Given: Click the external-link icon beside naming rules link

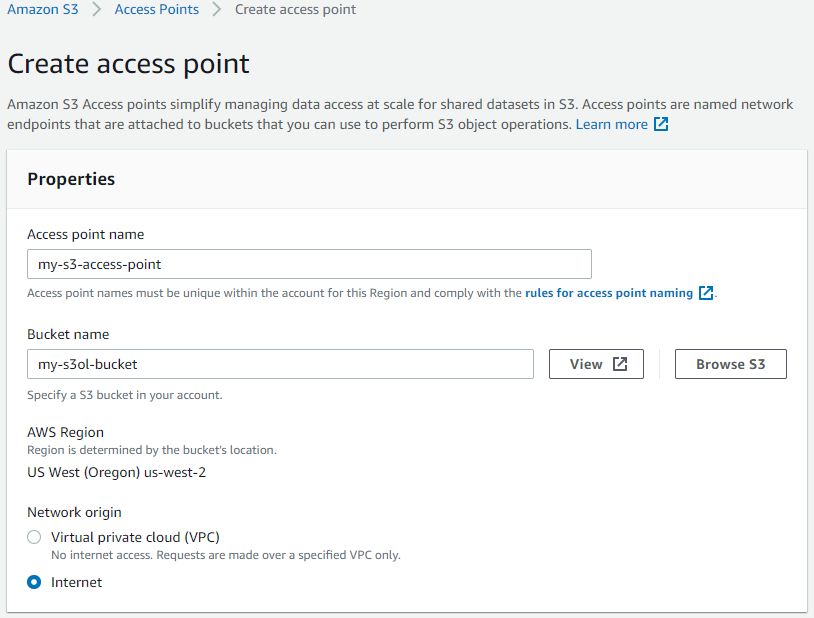Looking at the screenshot, I should click(707, 293).
